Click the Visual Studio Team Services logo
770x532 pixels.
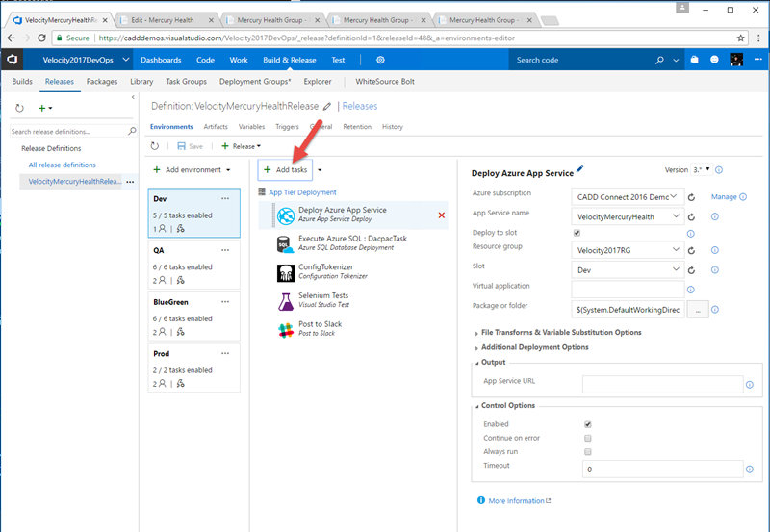coord(13,60)
